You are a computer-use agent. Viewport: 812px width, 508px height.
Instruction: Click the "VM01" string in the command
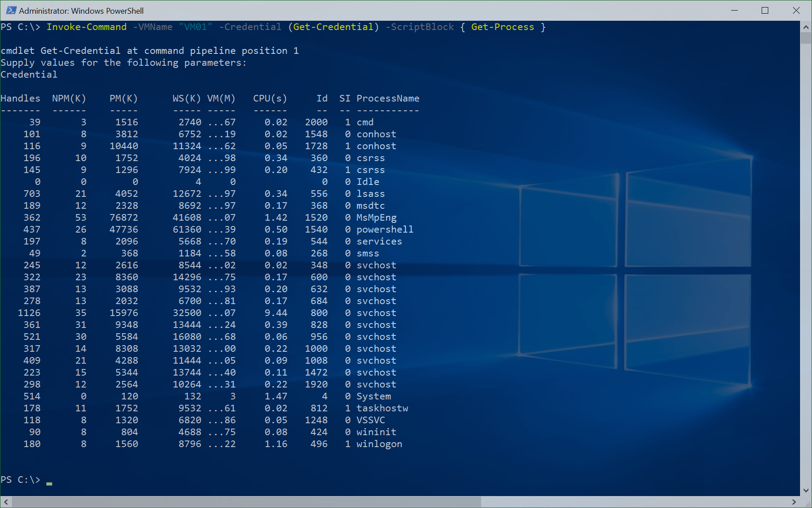pyautogui.click(x=194, y=27)
